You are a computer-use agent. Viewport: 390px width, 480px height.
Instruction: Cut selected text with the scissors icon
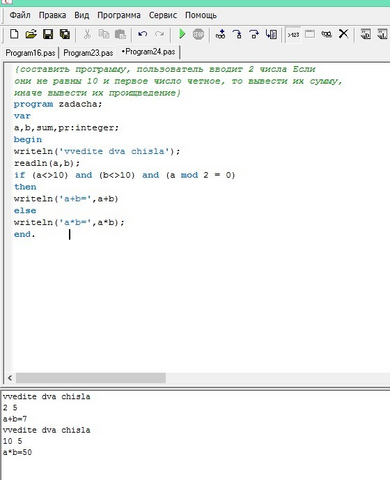(x=87, y=34)
